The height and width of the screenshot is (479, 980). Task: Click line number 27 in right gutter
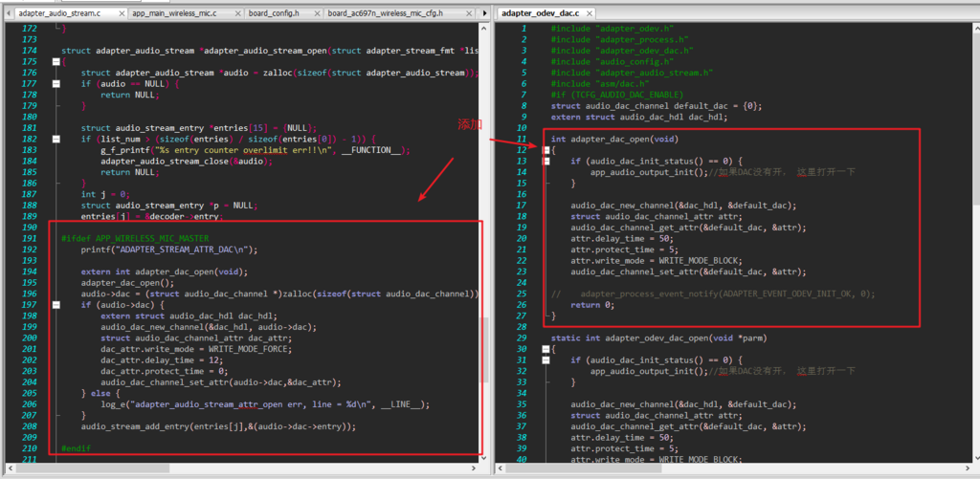(522, 316)
